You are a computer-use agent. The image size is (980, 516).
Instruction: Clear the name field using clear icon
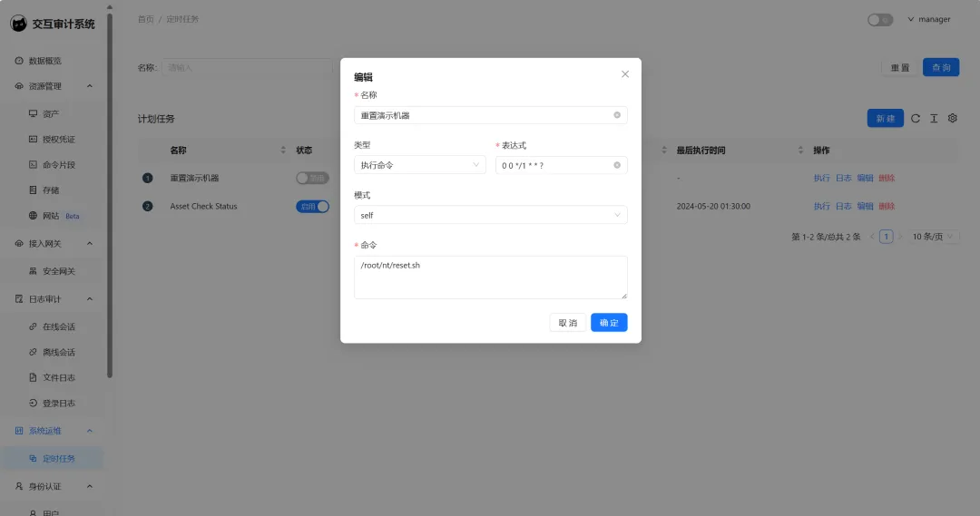coord(617,115)
